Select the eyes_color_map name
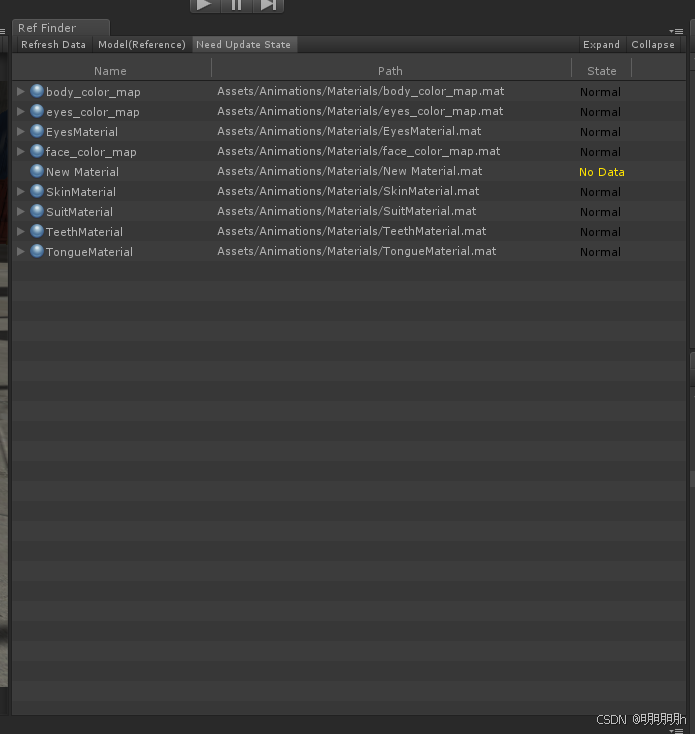695x734 pixels. tap(93, 112)
